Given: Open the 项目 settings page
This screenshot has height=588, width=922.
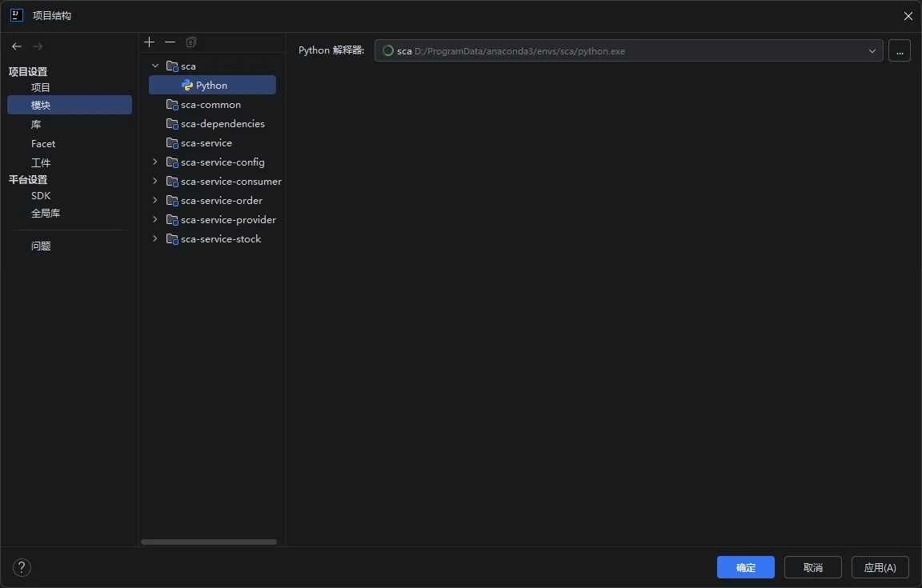Looking at the screenshot, I should tap(41, 87).
